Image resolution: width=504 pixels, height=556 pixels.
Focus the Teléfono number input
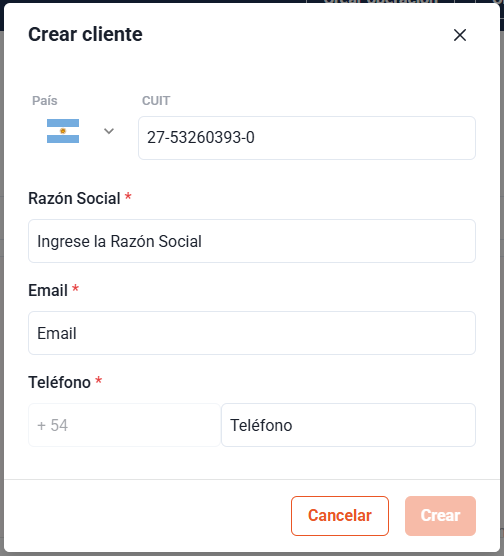point(348,425)
